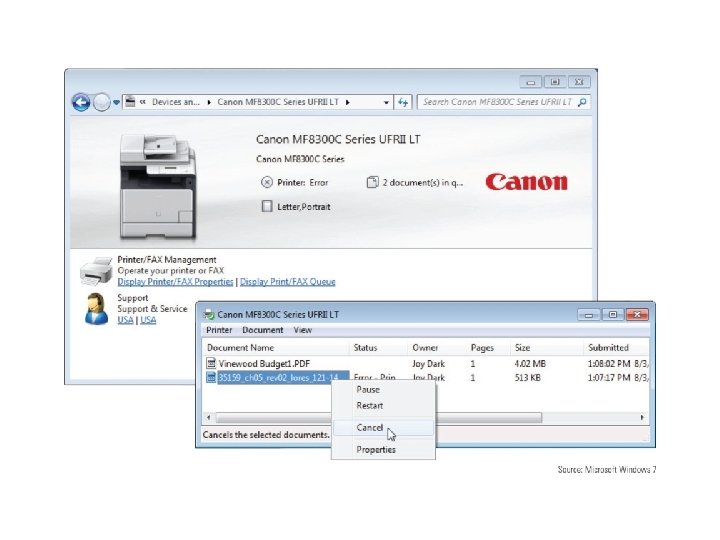The width and height of the screenshot is (720, 540).
Task: Sort by the Owner column header
Action: tap(437, 348)
